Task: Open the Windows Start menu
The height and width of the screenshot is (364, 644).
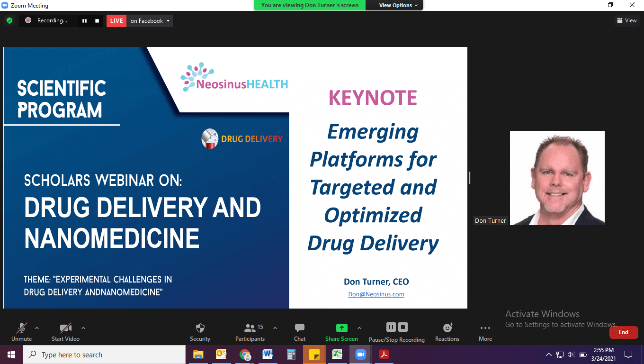Action: (x=11, y=355)
